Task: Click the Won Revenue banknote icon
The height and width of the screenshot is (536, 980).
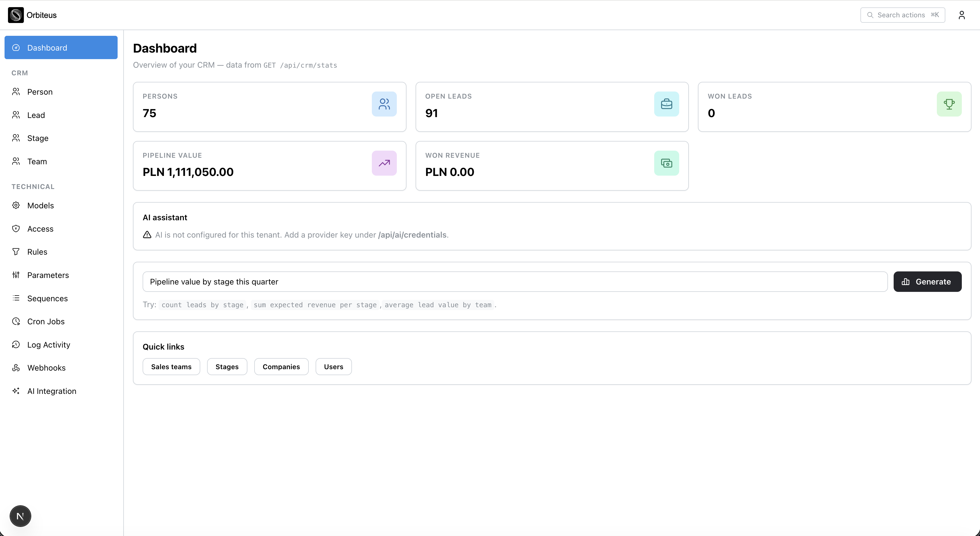Action: (x=666, y=163)
